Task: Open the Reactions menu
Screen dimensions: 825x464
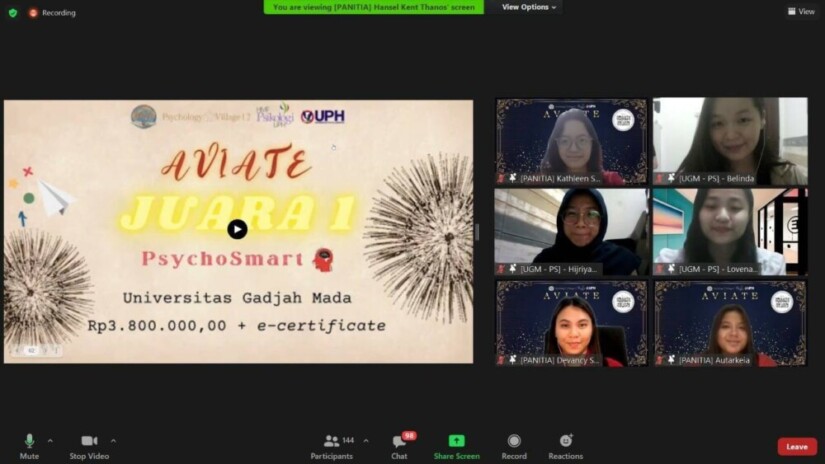Action: point(566,447)
